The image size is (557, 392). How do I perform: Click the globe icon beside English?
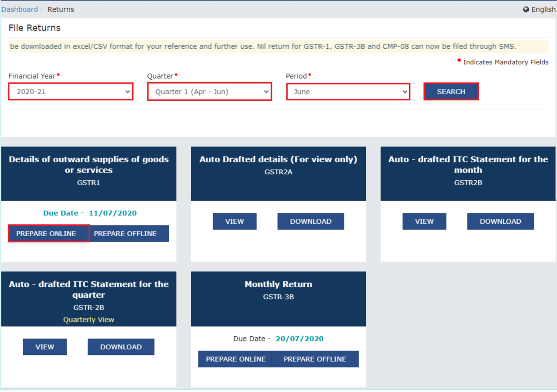pyautogui.click(x=526, y=9)
